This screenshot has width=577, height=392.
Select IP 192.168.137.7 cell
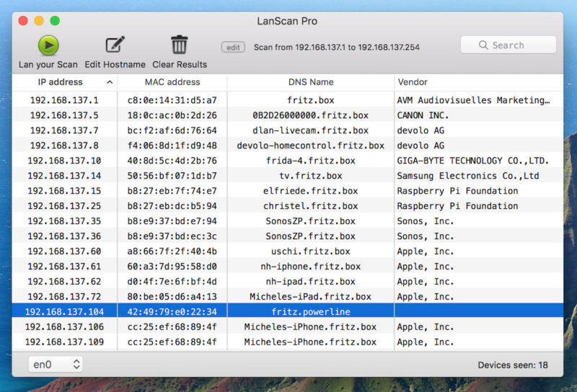(64, 130)
